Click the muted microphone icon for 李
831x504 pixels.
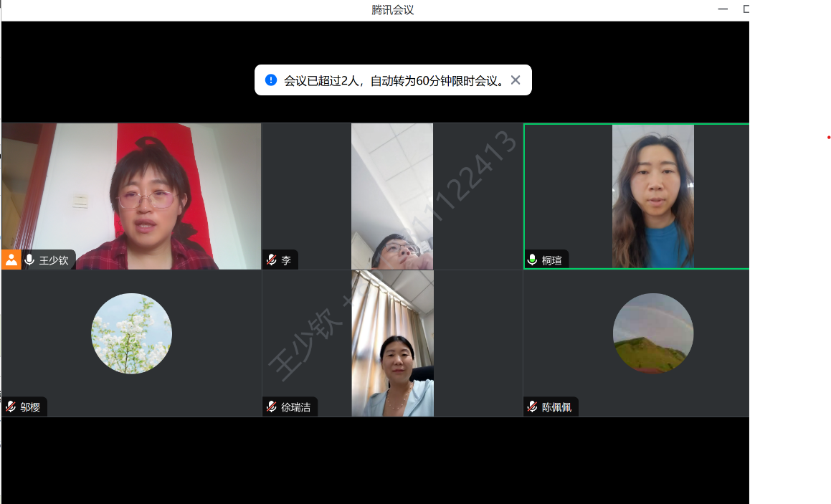(272, 260)
